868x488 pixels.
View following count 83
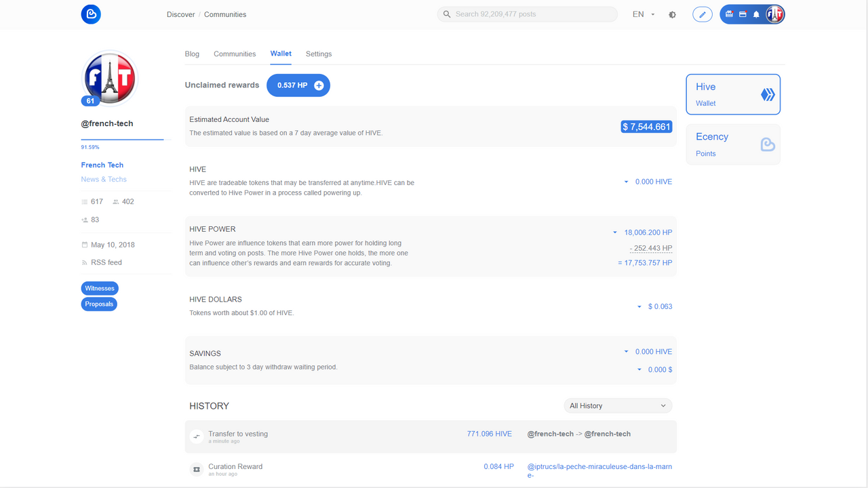(90, 220)
